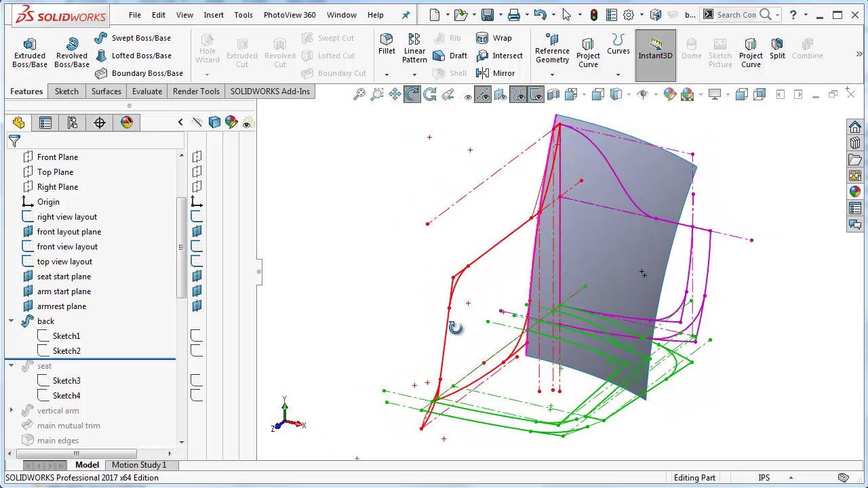Open Linear Pattern dropdown arrow
Image resolution: width=868 pixels, height=488 pixels.
click(x=414, y=75)
